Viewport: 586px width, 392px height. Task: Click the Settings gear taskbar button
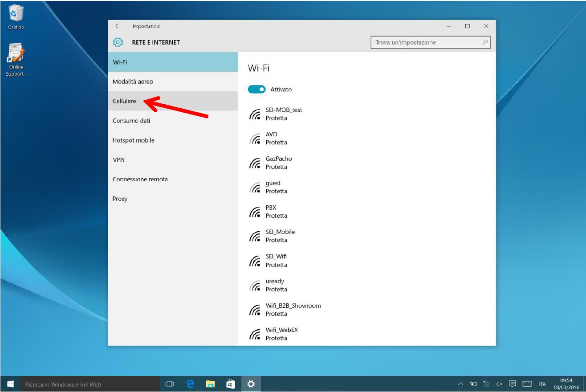(251, 384)
